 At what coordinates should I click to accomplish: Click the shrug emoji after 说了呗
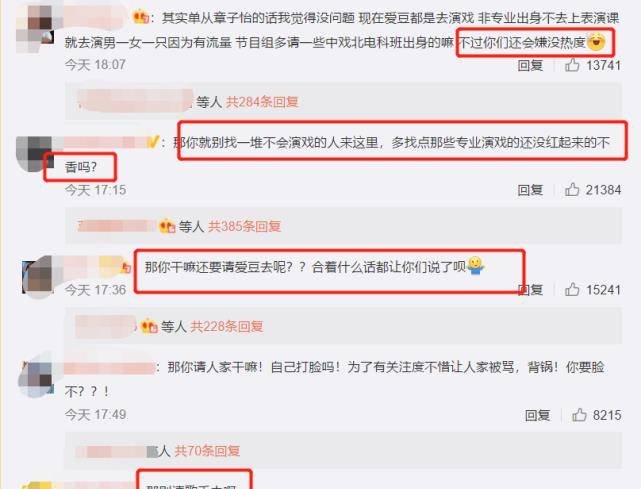click(x=475, y=266)
